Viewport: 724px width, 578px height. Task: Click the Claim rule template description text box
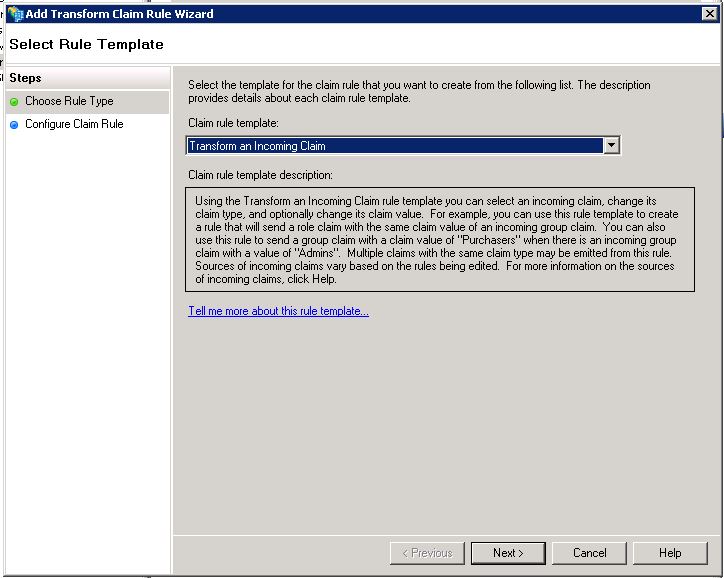pyautogui.click(x=440, y=240)
